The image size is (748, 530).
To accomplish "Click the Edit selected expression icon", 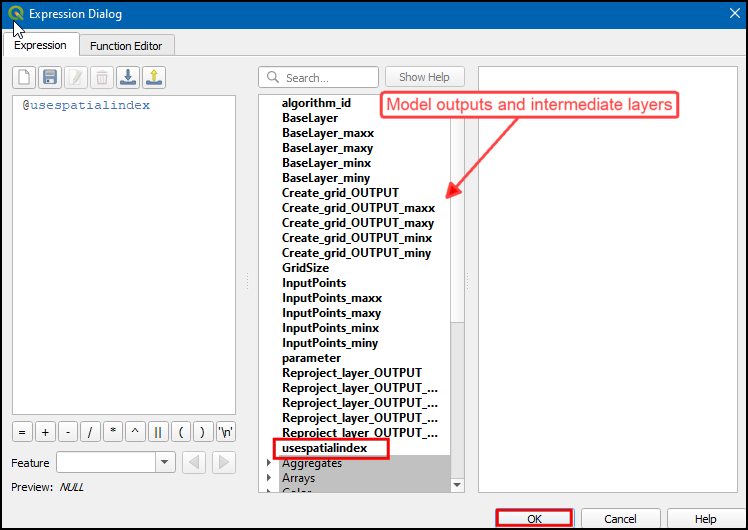I will (x=76, y=77).
